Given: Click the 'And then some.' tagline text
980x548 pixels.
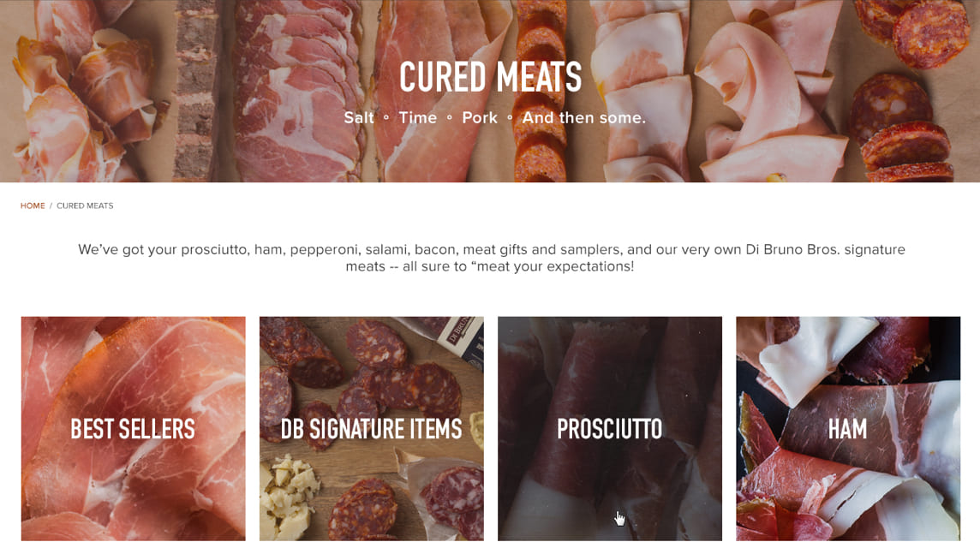Looking at the screenshot, I should click(583, 117).
